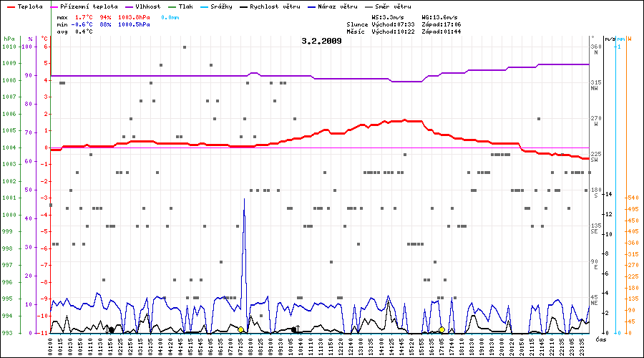
Task: Toggle the Vlhkost legend entry
Action: pyautogui.click(x=142, y=6)
